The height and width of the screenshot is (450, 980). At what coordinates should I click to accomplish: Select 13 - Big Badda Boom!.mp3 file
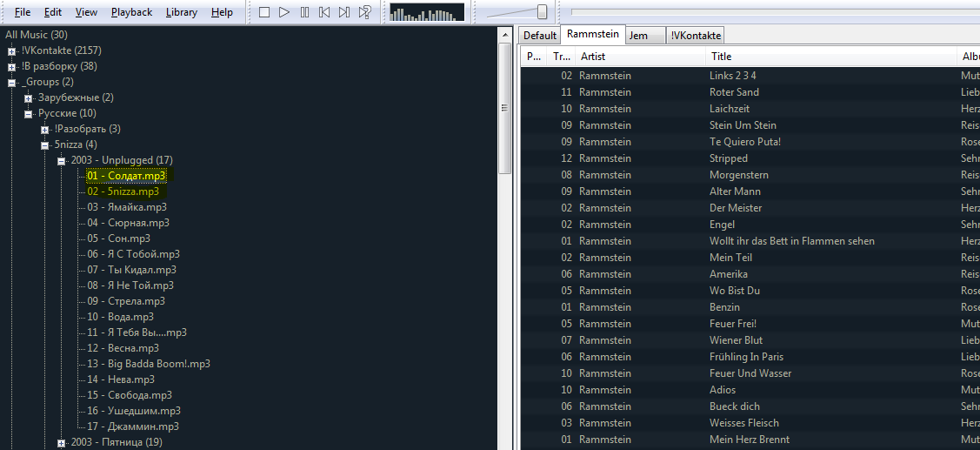[x=149, y=364]
